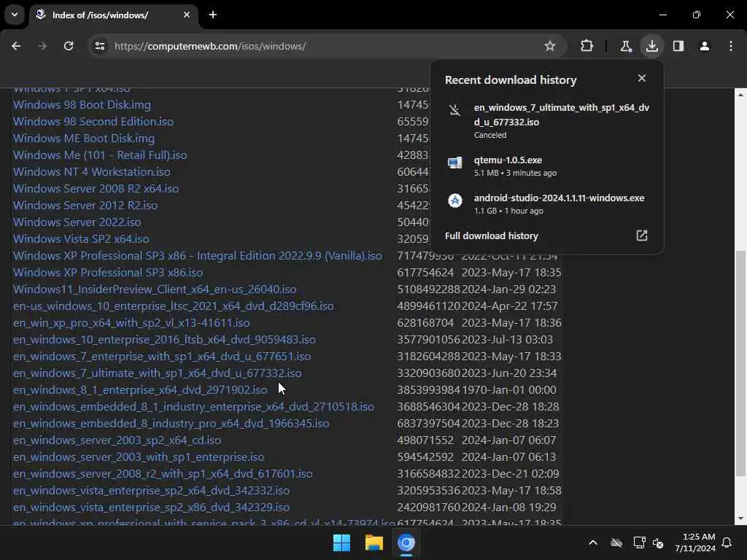This screenshot has height=560, width=747.
Task: Select the Index of /isos/windows/ tab
Action: click(x=113, y=15)
